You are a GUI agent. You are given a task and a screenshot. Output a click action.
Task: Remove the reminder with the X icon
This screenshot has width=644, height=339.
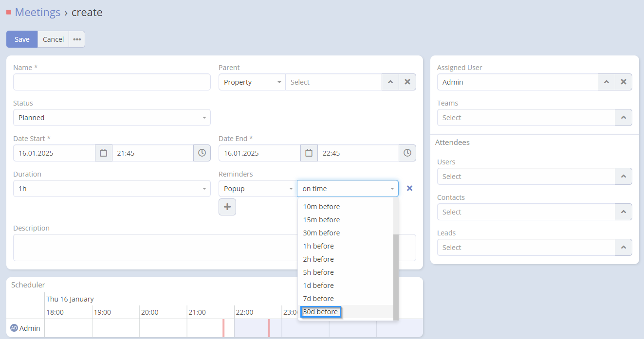pos(409,188)
